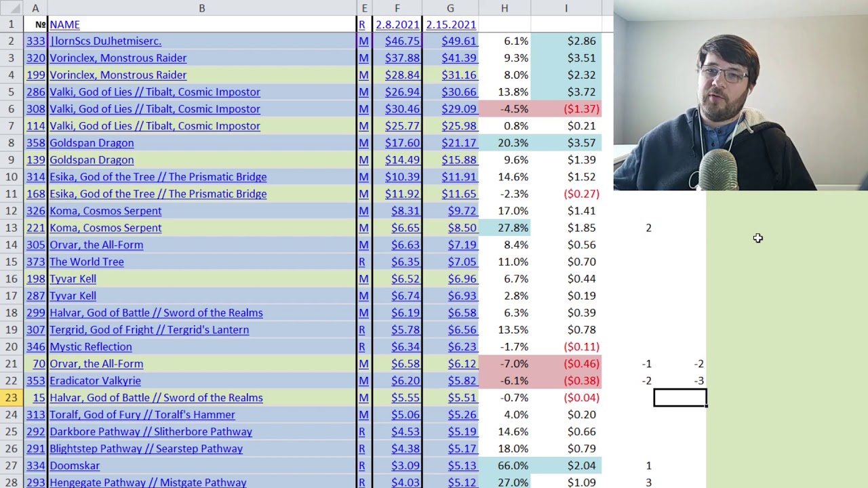Screen dimensions: 868x488
Task: Select the $3.72 cell
Action: [x=566, y=92]
